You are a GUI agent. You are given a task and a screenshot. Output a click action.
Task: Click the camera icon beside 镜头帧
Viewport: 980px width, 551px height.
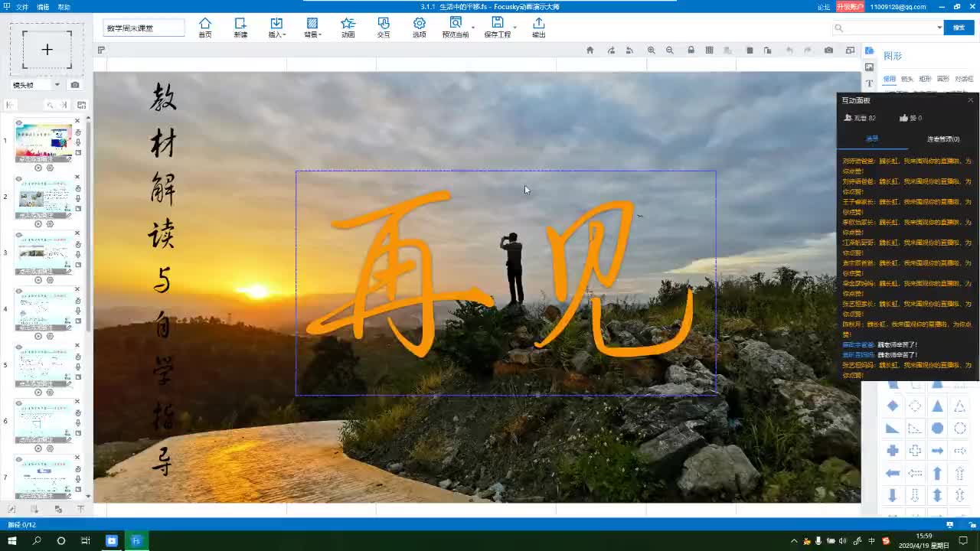click(x=75, y=85)
